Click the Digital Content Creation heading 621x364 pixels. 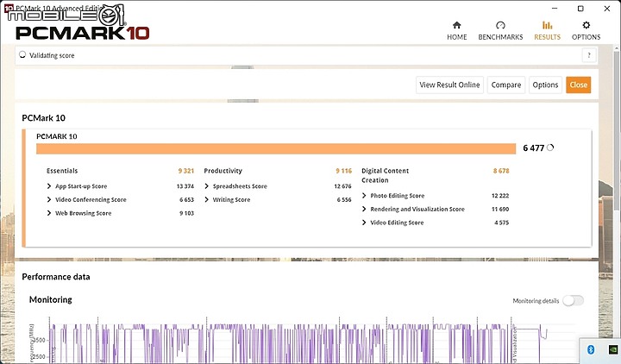click(385, 175)
